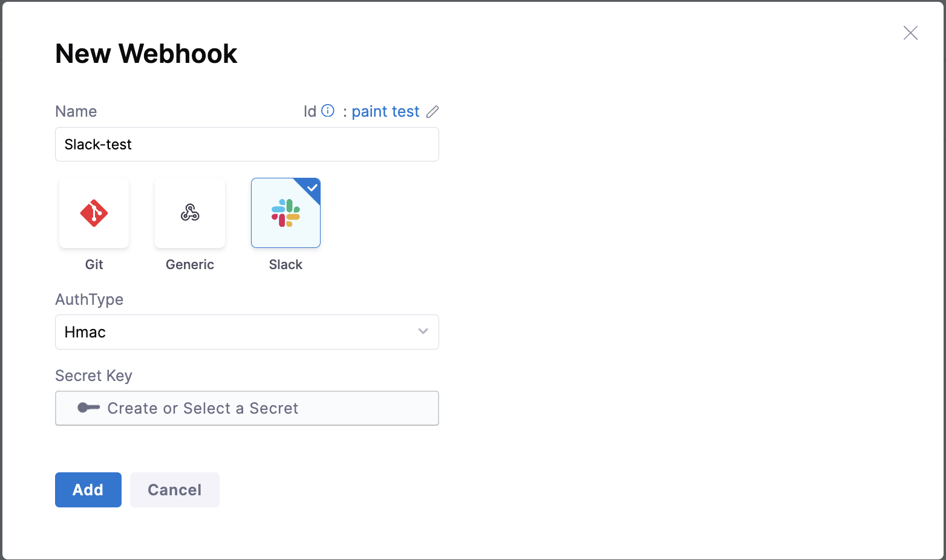Click the blue checkmark on Slack card
Screen dimensions: 946x560
click(312, 187)
